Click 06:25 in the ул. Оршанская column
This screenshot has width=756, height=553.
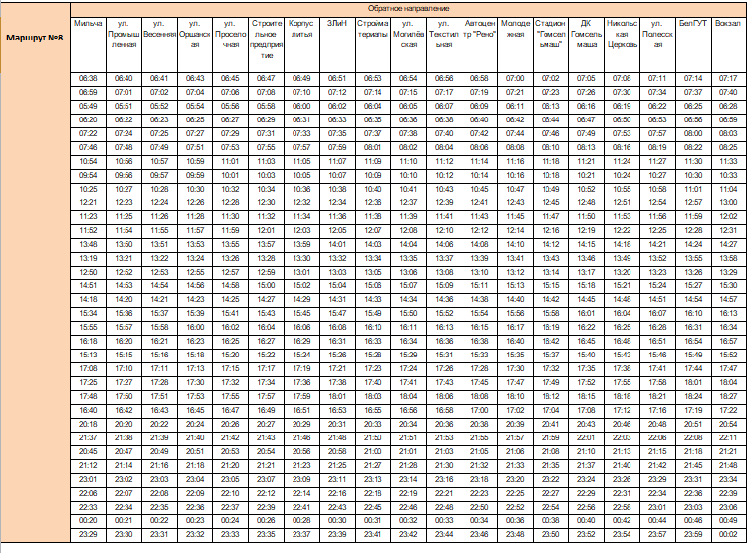[x=195, y=119]
